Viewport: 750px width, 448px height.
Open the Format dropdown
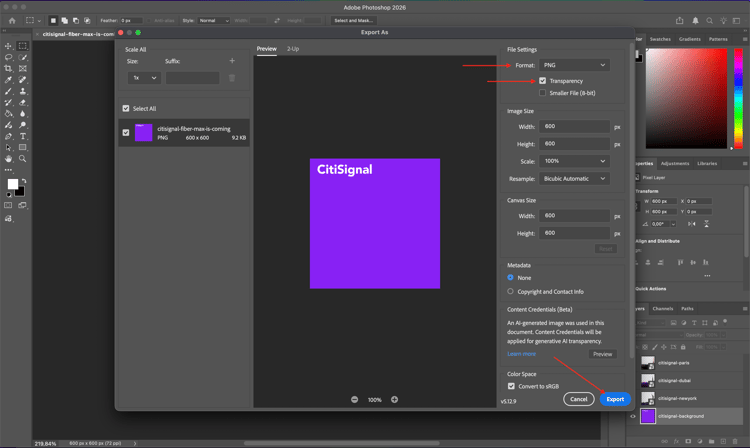pos(574,65)
